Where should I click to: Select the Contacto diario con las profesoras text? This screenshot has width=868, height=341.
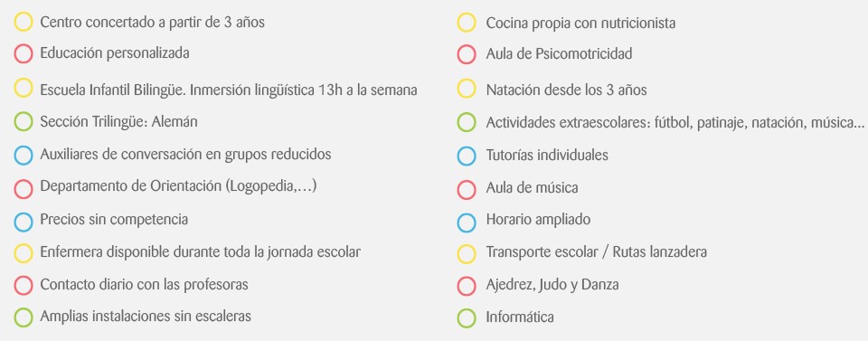coord(144,285)
